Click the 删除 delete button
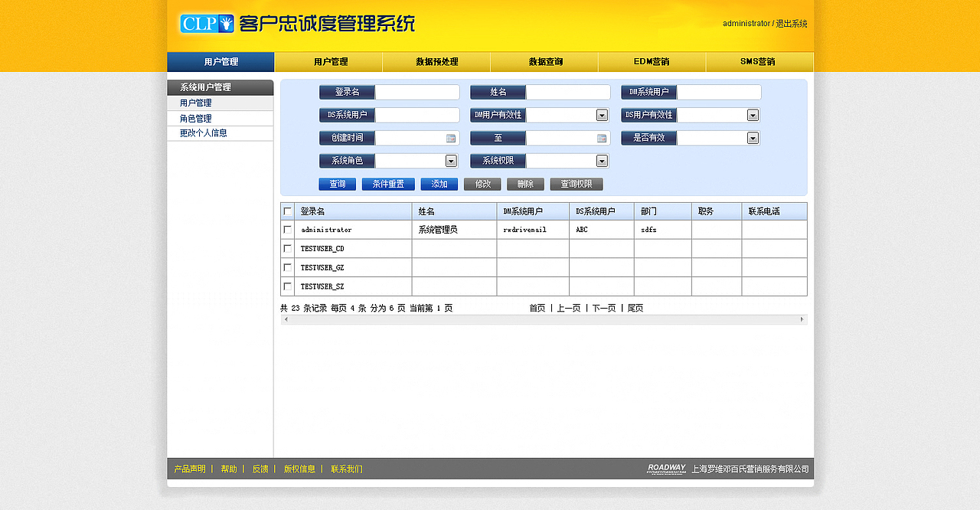Image resolution: width=980 pixels, height=510 pixels. pos(525,185)
